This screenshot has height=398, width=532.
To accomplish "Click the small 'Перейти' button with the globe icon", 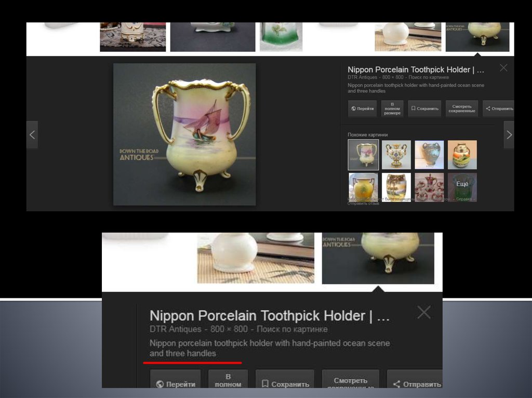I will [362, 108].
